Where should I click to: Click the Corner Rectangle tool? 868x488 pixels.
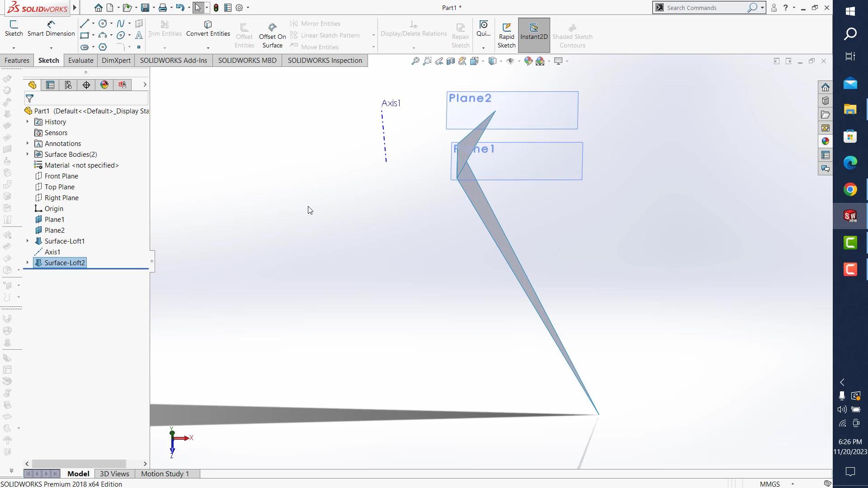(84, 35)
